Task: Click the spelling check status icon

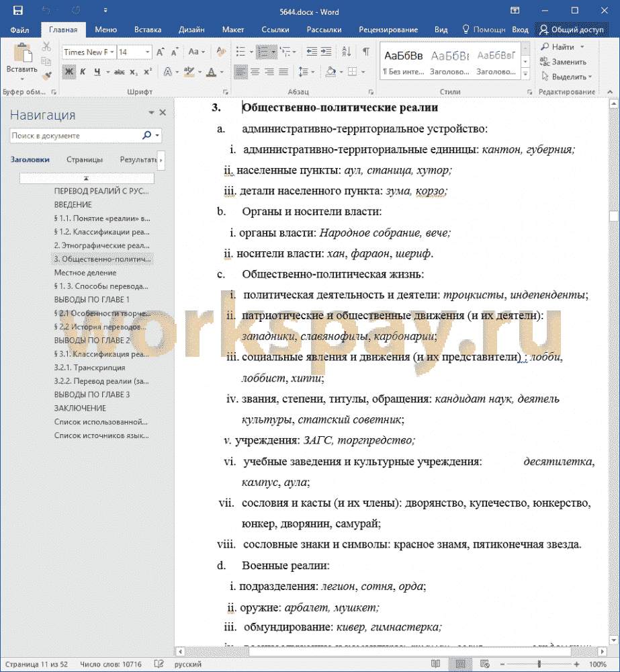Action: click(x=159, y=664)
